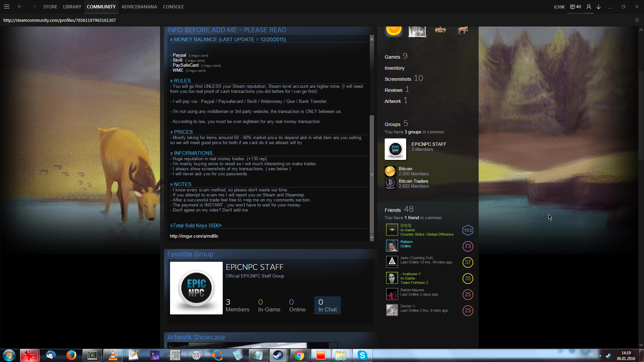Click the level 153 friend badge

(x=468, y=230)
